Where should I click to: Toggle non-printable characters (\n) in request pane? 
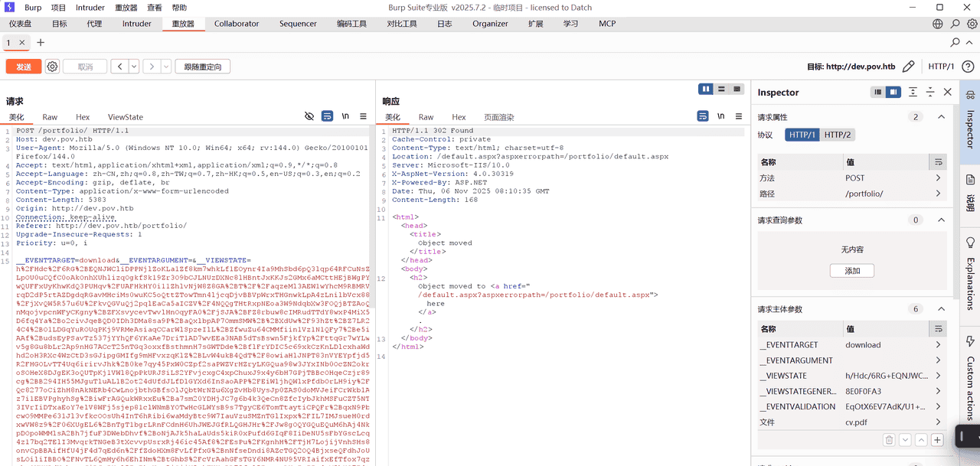(345, 116)
